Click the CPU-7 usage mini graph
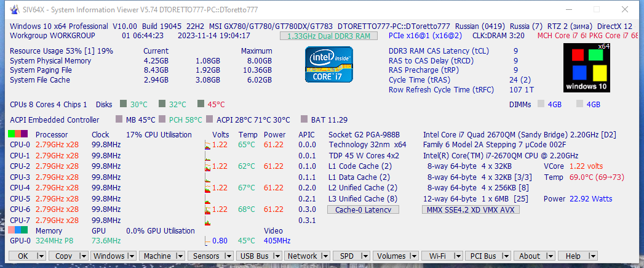The height and width of the screenshot is (268, 644). tap(208, 220)
